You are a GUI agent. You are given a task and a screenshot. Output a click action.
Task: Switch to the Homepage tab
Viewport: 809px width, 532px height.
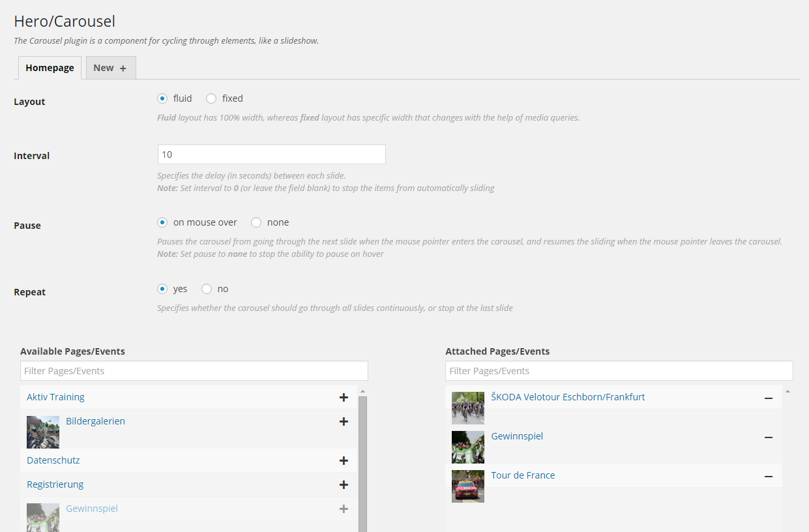coord(50,68)
